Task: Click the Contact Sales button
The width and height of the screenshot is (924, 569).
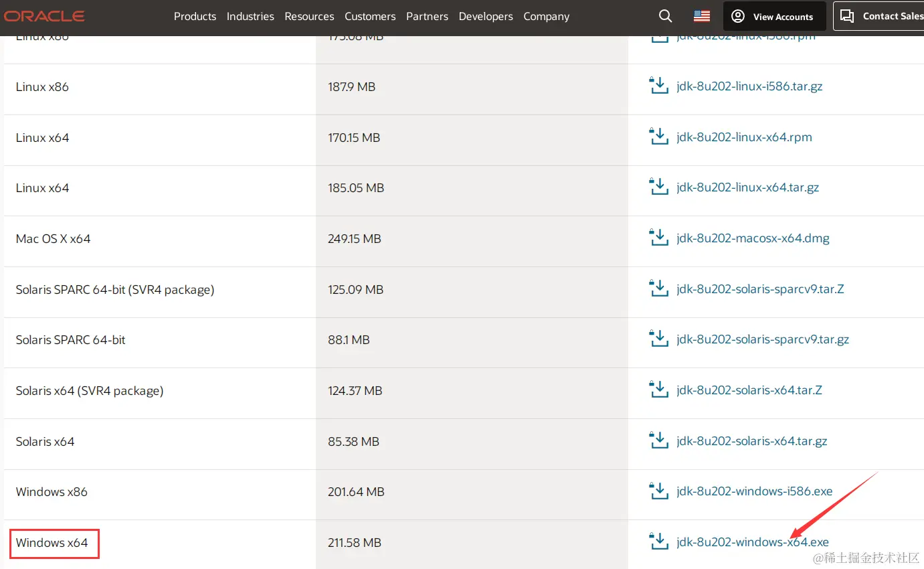Action: tap(879, 16)
